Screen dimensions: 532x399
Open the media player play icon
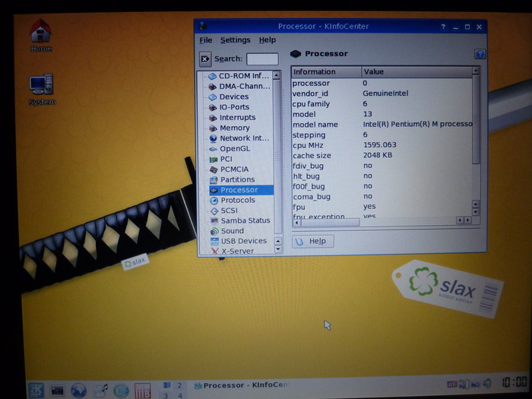point(121,391)
